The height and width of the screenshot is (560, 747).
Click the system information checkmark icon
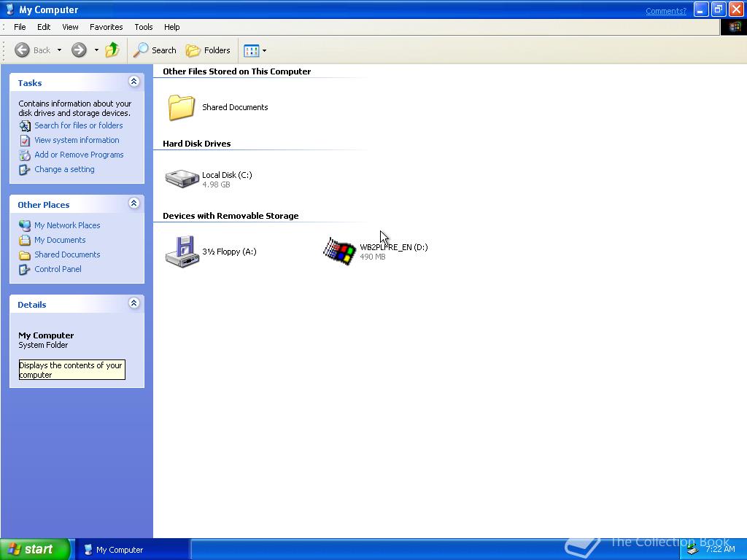[25, 141]
